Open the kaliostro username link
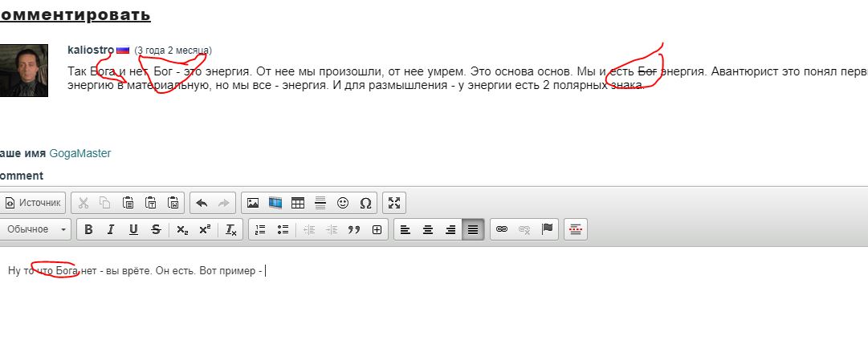This screenshot has height=344, width=868. pyautogui.click(x=91, y=50)
